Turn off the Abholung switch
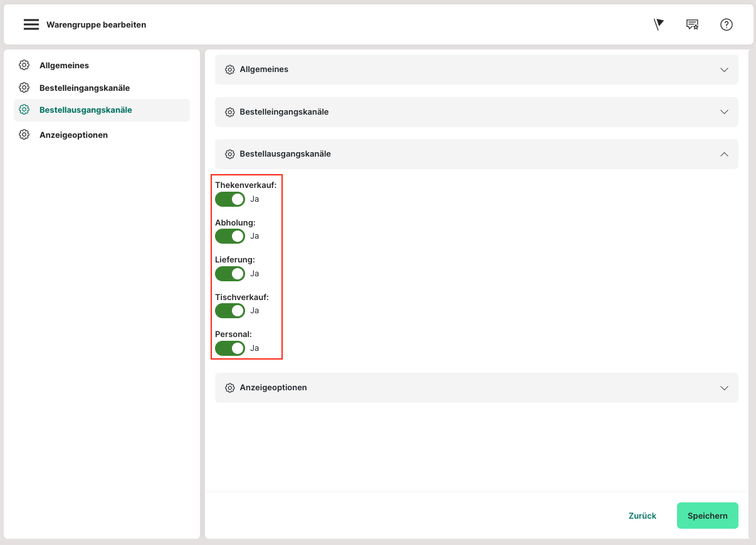This screenshot has height=545, width=756. 230,236
